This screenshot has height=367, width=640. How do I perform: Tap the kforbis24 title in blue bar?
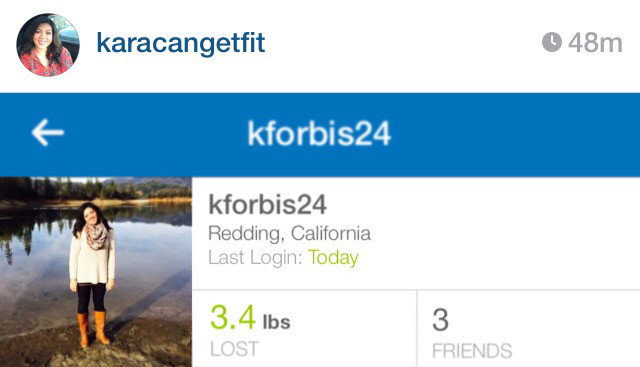click(319, 133)
